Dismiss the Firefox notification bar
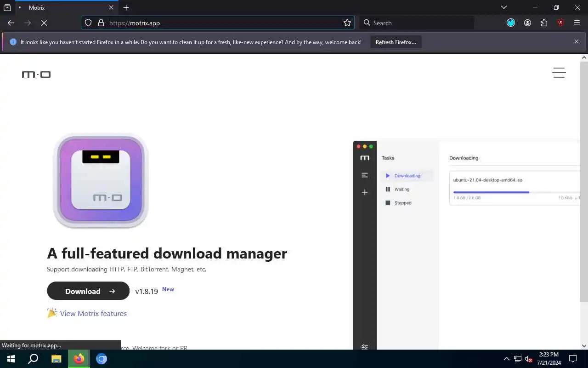 pyautogui.click(x=577, y=41)
